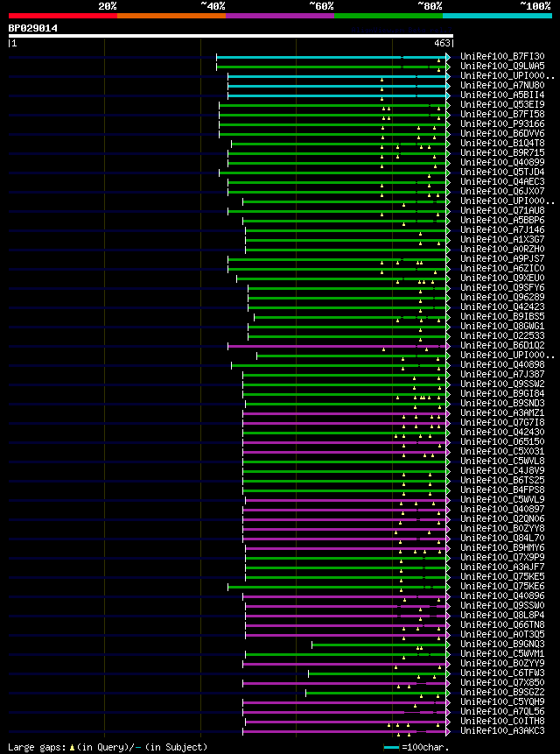
Task: Select the UniRef100_A3AKC3 label
Action: pos(503,730)
